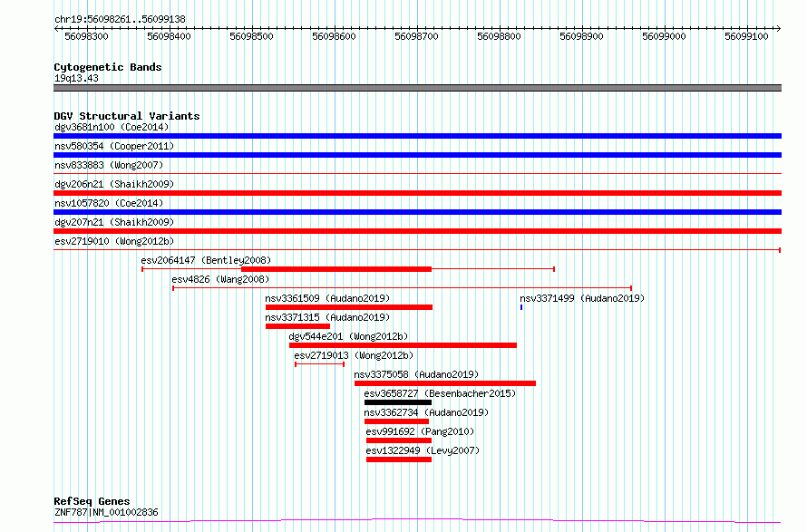Click the esv3658727 (Besenbacher2015) label
The height and width of the screenshot is (532, 807).
click(440, 393)
